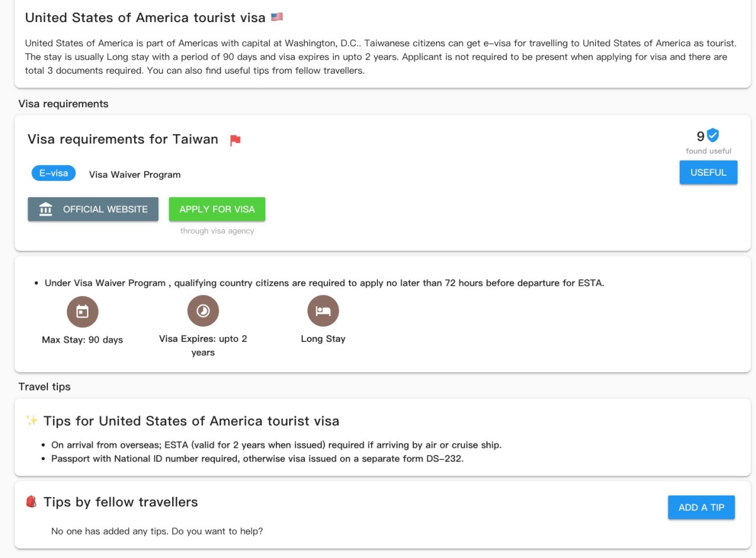This screenshot has height=558, width=756.
Task: Click the sparkles icon beside Tips heading
Action: pyautogui.click(x=31, y=421)
